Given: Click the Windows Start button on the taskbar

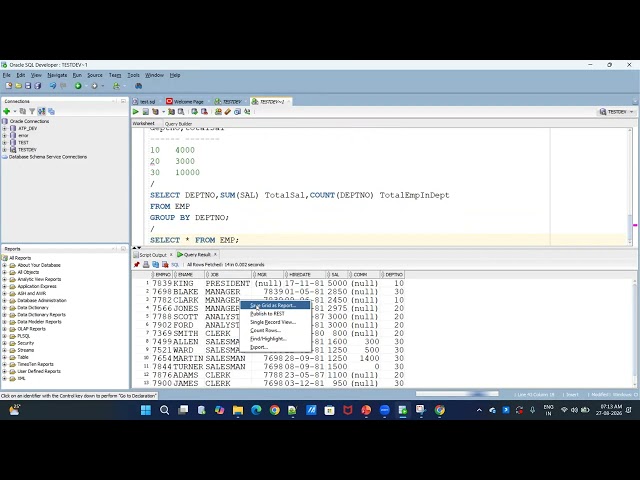Looking at the screenshot, I should click(146, 410).
